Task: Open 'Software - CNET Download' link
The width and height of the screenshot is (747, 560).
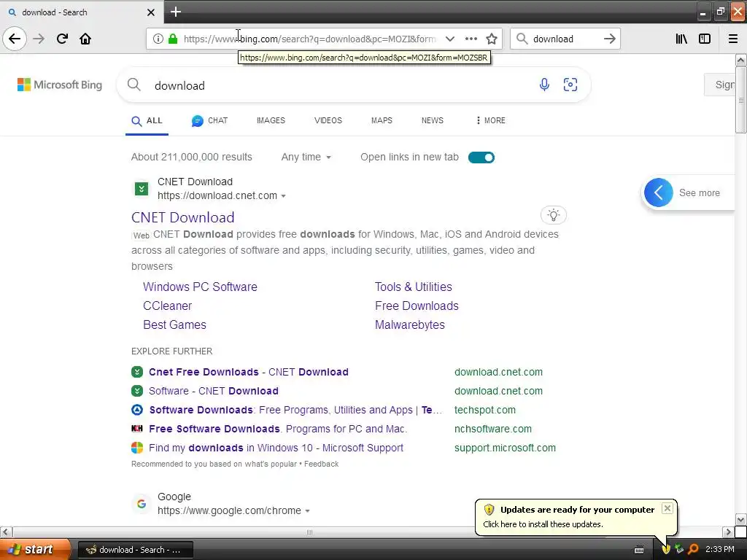Action: click(x=214, y=391)
